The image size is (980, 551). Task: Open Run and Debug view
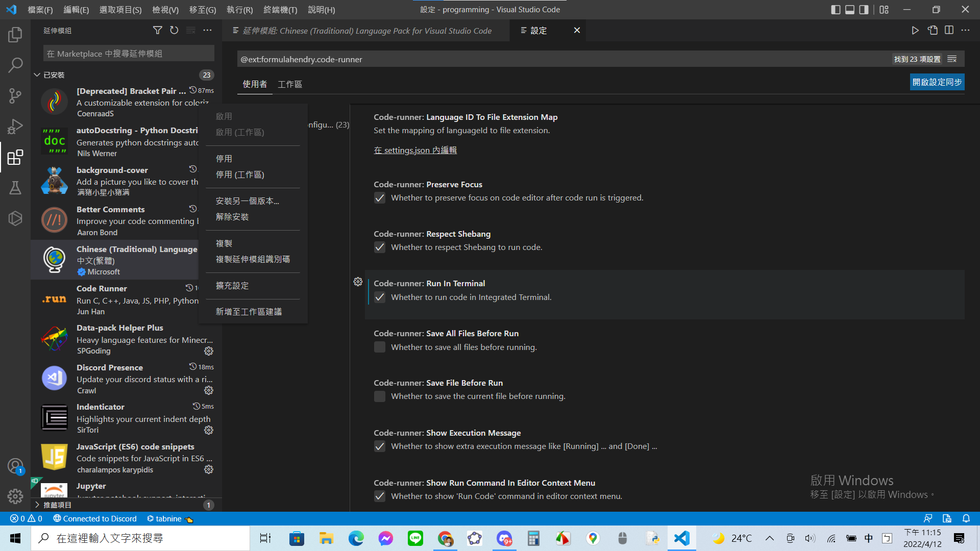coord(15,126)
